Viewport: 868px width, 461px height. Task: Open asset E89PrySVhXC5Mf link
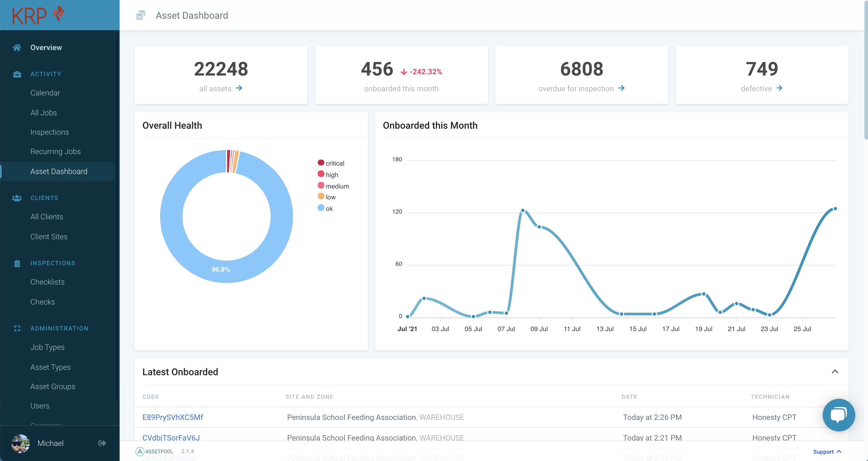[173, 417]
